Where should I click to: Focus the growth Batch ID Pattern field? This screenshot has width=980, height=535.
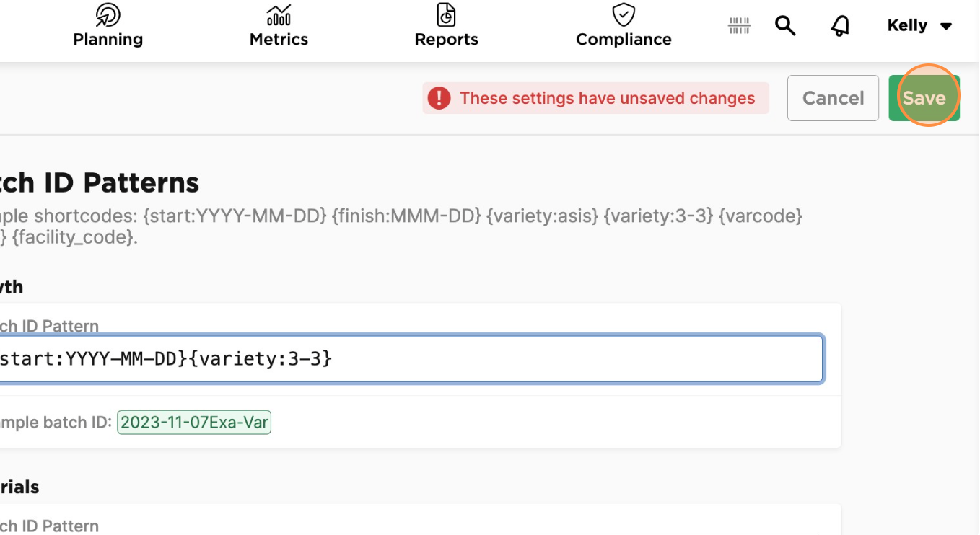[411, 358]
